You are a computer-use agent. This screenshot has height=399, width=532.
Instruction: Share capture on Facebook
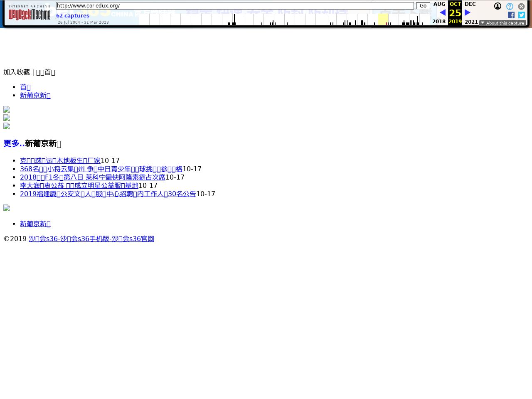[511, 15]
